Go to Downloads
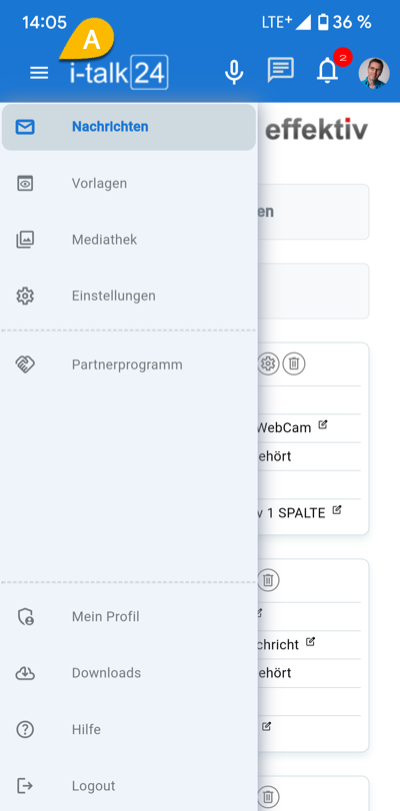This screenshot has height=811, width=400. tap(129, 673)
